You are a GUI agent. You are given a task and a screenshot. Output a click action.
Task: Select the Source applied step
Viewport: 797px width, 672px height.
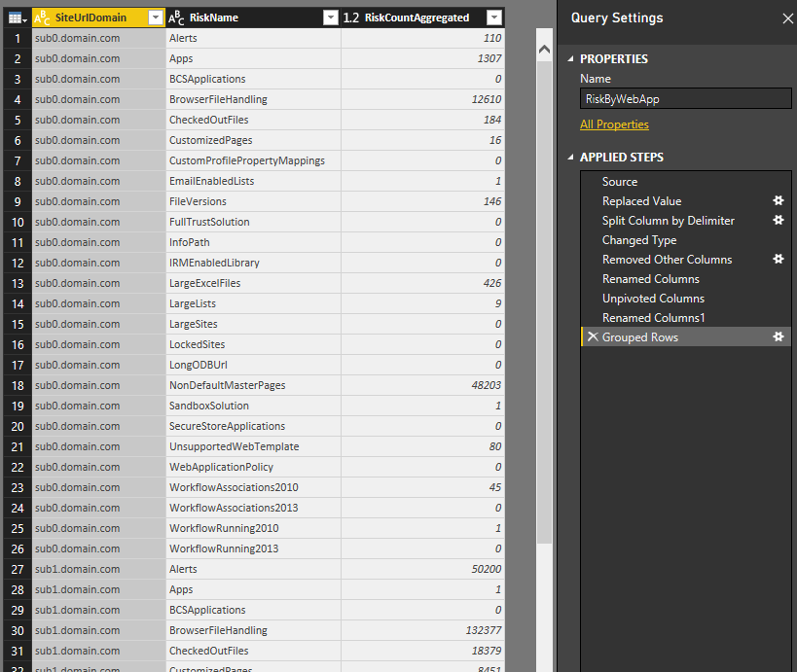click(x=620, y=182)
